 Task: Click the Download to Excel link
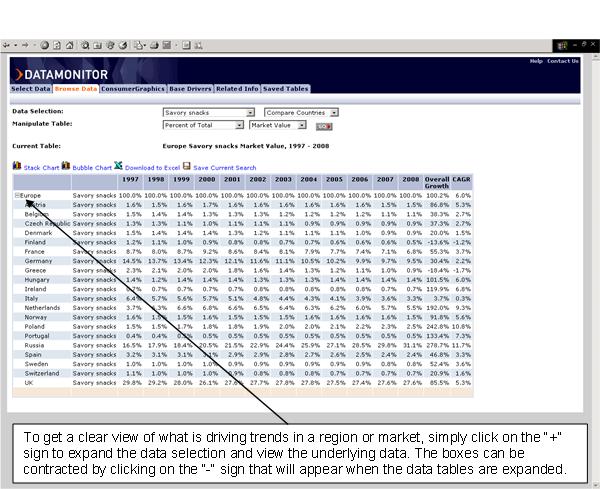152,168
